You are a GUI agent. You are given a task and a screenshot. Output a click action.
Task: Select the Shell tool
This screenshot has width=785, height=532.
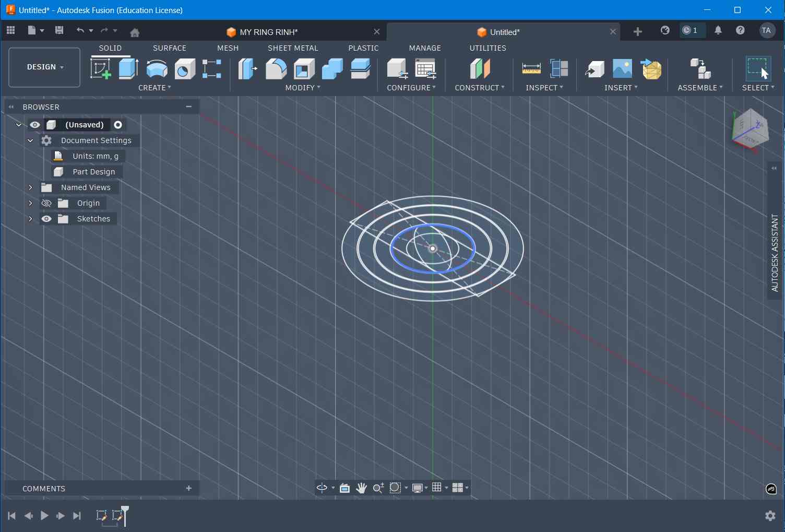(304, 68)
